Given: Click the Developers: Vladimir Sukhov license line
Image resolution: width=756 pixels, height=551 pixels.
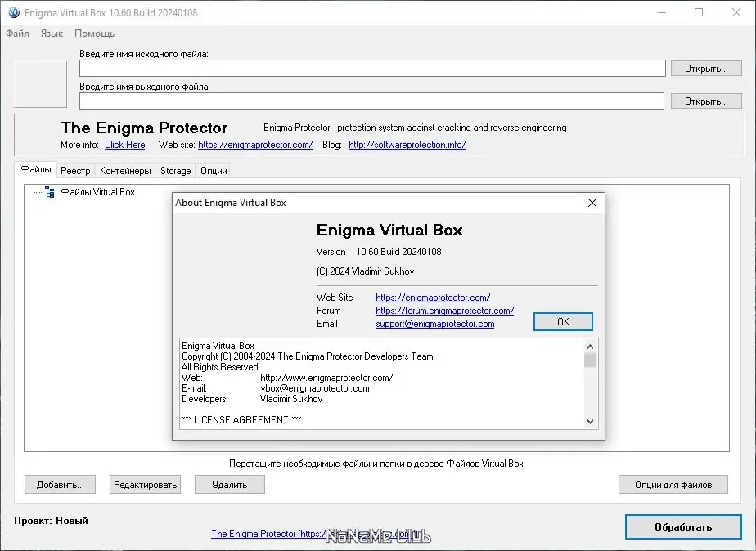Looking at the screenshot, I should coord(252,399).
